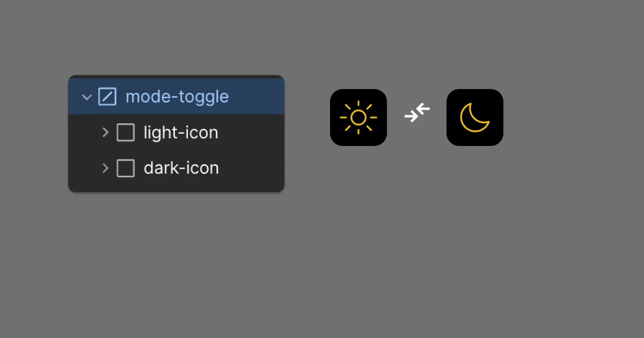Click the highlighted mode-toggle row header
Screen dimensions: 644x338
coord(176,97)
